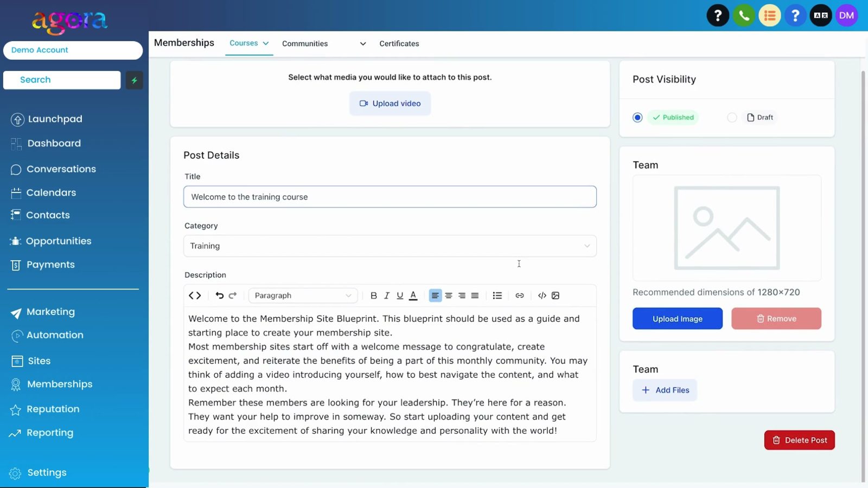The height and width of the screenshot is (488, 868).
Task: Redo the last edit in description
Action: point(233,296)
